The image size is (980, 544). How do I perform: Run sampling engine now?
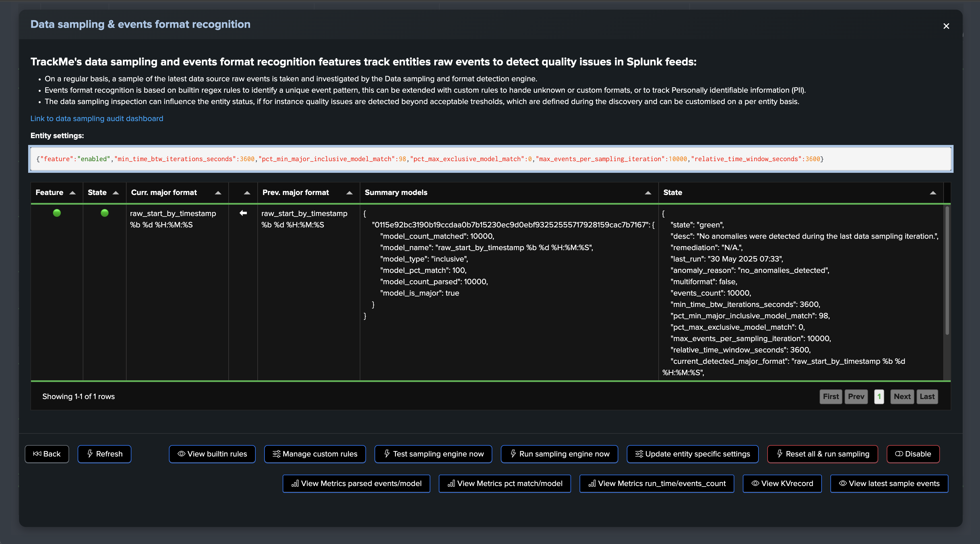pos(559,454)
